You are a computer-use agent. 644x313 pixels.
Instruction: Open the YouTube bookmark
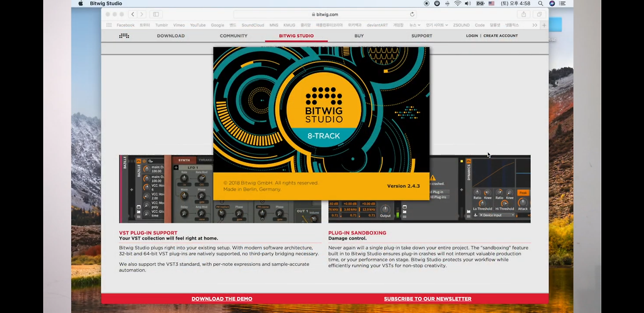[198, 25]
